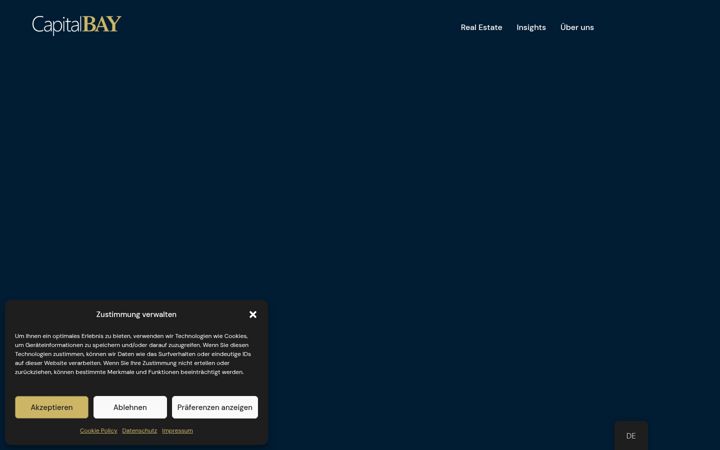Open the Über uns menu
The width and height of the screenshot is (720, 450).
tap(577, 27)
